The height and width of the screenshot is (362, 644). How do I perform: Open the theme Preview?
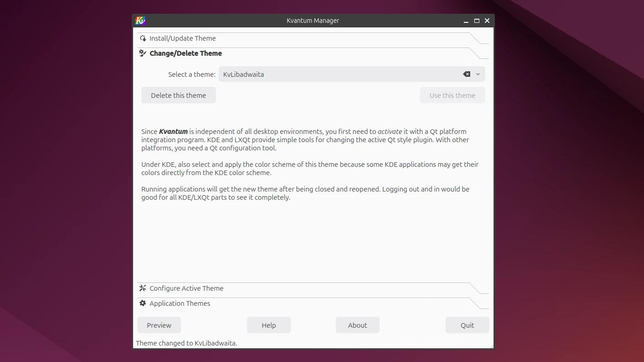pyautogui.click(x=159, y=325)
